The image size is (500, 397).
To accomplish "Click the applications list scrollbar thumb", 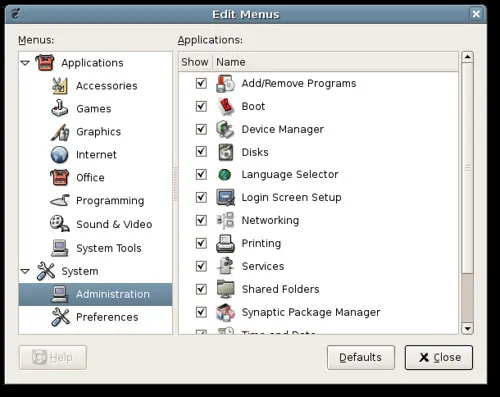I will click(x=468, y=168).
